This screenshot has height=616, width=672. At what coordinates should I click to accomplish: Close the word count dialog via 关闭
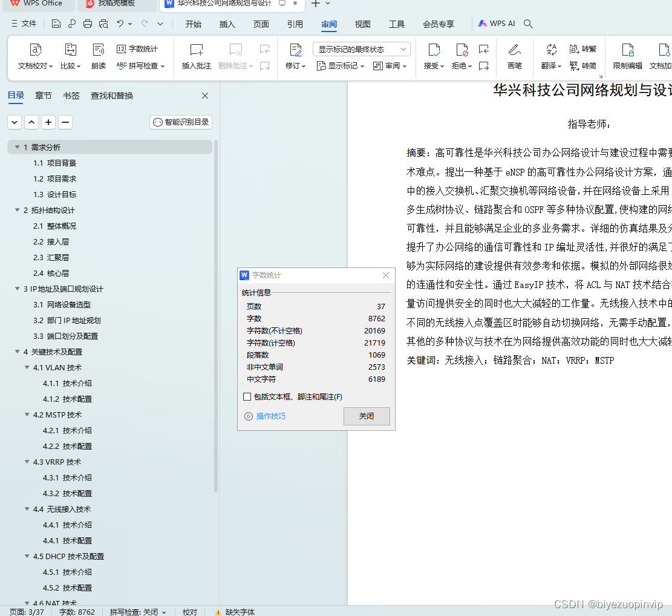367,416
